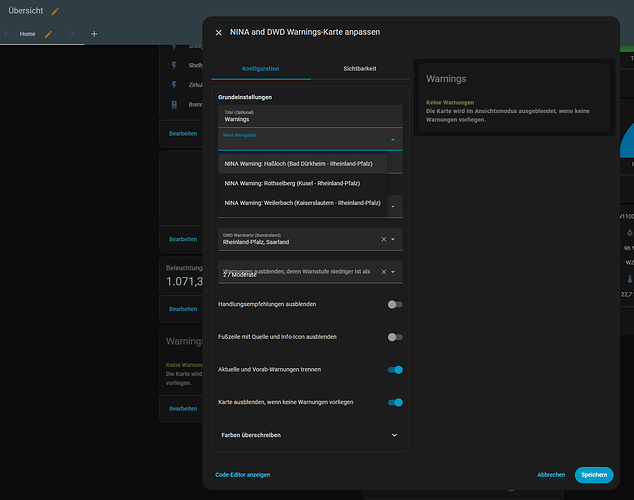The width and height of the screenshot is (634, 500).
Task: Click the thermometer icon in right card
Action: tap(630, 279)
